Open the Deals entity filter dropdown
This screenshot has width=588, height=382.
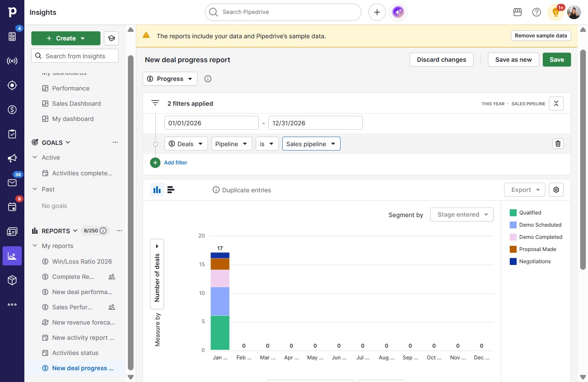coord(186,144)
